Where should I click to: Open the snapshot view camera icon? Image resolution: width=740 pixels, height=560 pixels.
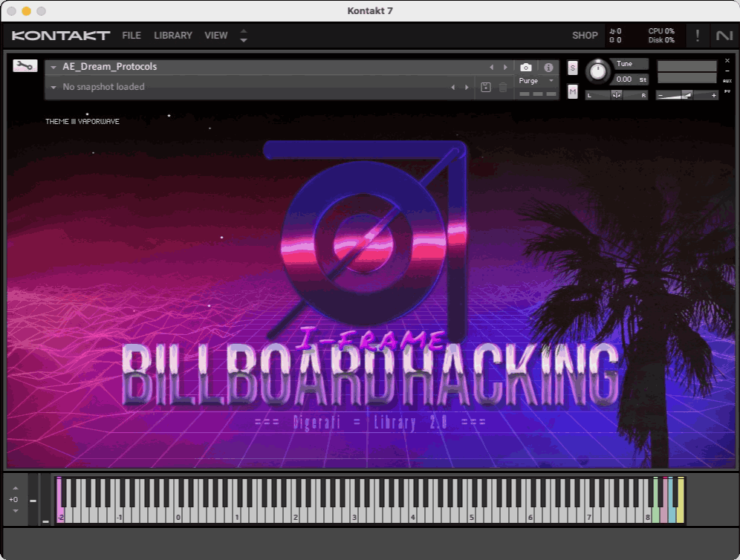pos(525,68)
